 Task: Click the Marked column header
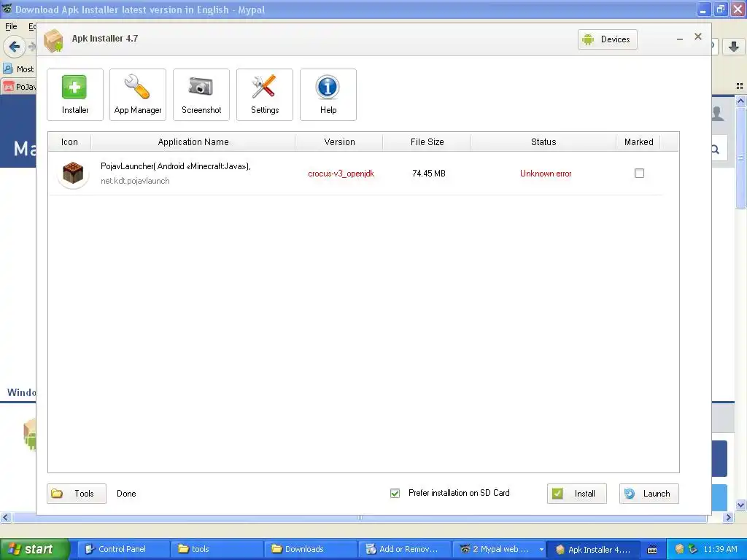point(638,142)
